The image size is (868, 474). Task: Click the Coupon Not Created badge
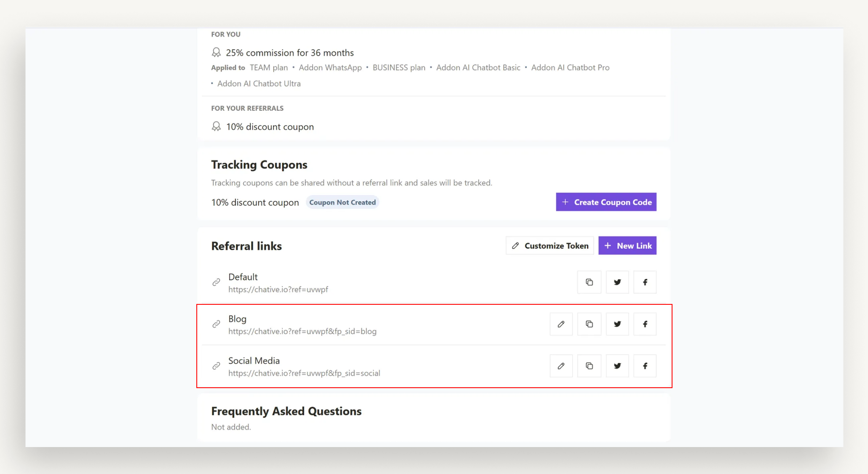point(342,202)
